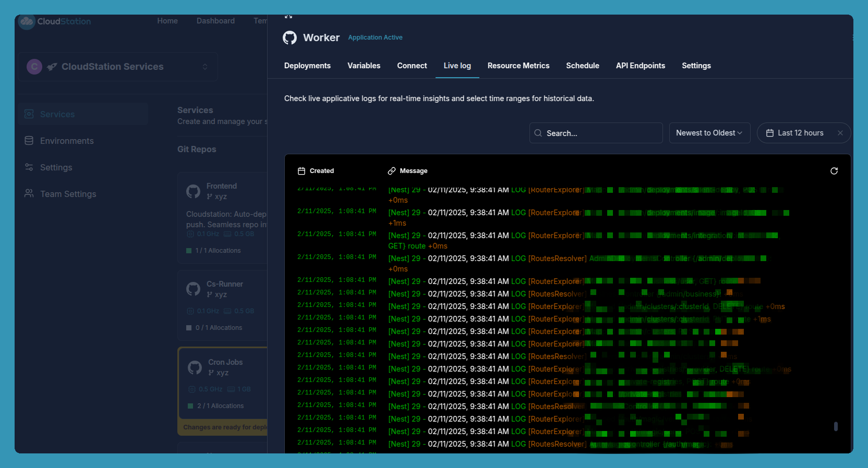Click the Search logs input field
Screen dimensions: 868x468
(596, 133)
